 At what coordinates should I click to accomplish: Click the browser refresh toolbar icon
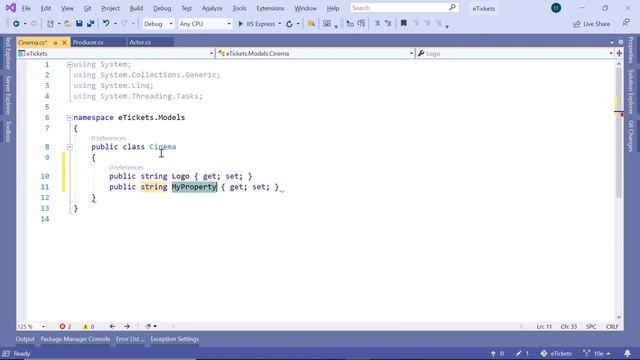click(x=289, y=24)
